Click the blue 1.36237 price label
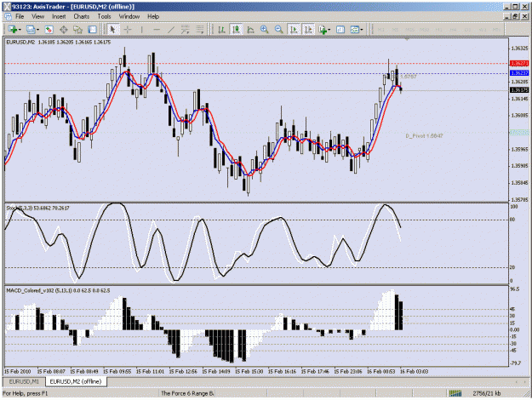 click(x=519, y=73)
